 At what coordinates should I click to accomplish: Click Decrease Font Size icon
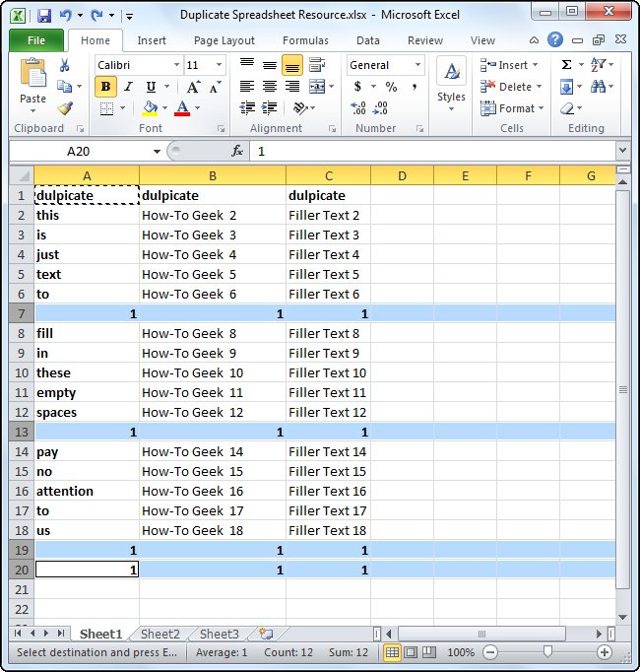pos(215,87)
